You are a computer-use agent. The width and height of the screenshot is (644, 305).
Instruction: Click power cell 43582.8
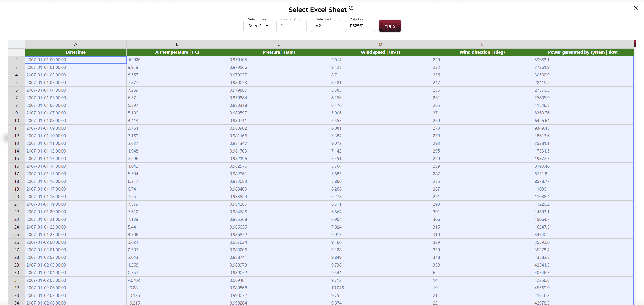tap(583, 257)
